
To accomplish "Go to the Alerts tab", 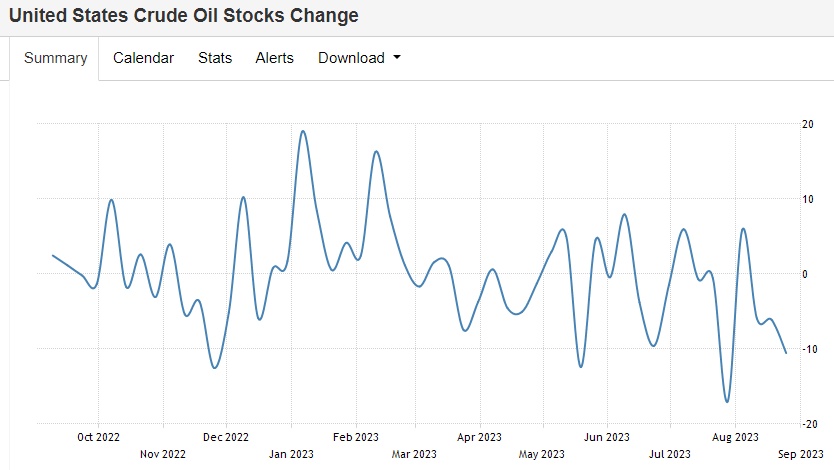I will 275,58.
